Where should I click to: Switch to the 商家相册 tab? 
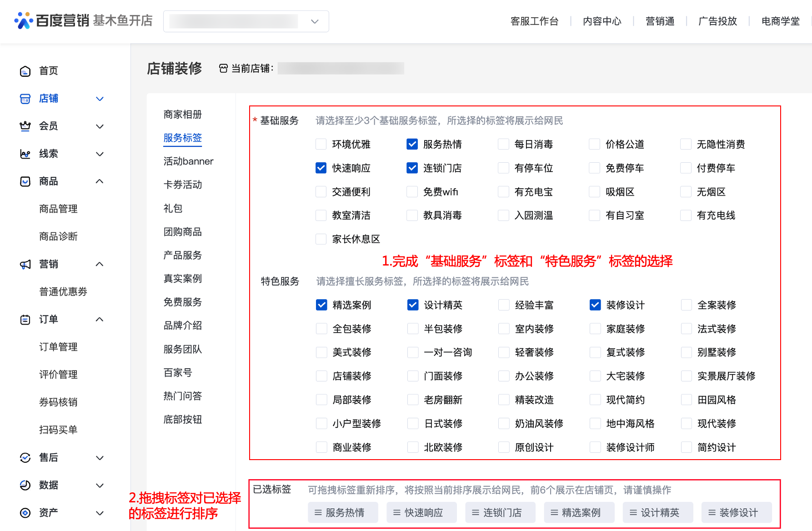pos(182,115)
